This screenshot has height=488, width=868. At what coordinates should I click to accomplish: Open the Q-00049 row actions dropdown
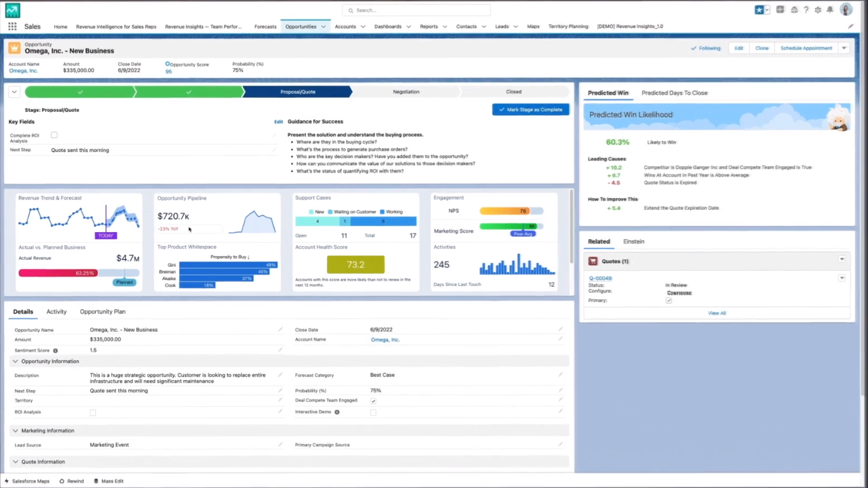[842, 278]
